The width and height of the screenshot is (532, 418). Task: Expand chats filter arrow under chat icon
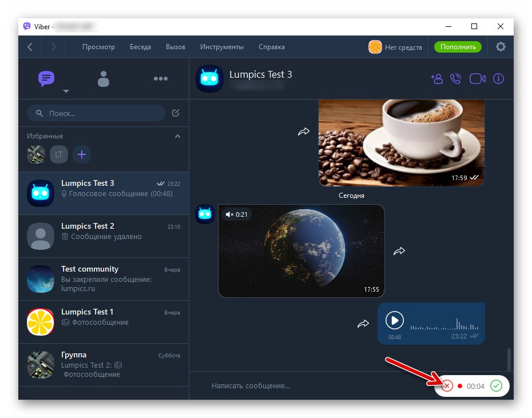(66, 91)
